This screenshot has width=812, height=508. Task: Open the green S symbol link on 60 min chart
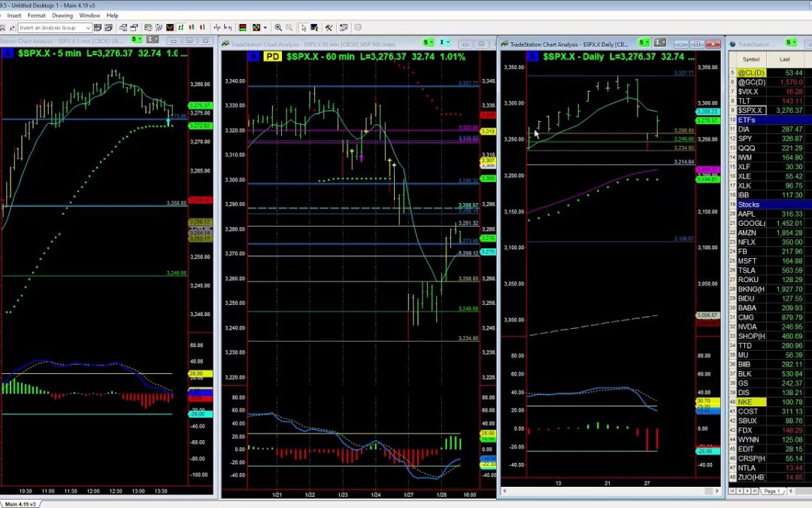428,42
